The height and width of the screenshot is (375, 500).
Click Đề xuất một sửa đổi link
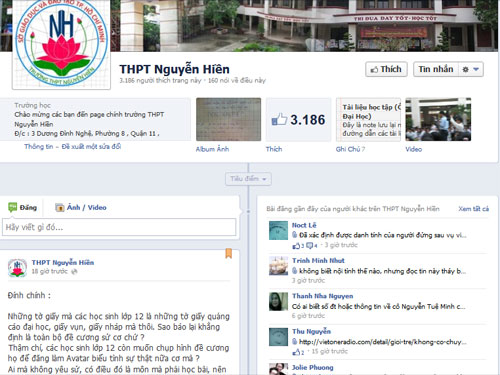pos(91,147)
